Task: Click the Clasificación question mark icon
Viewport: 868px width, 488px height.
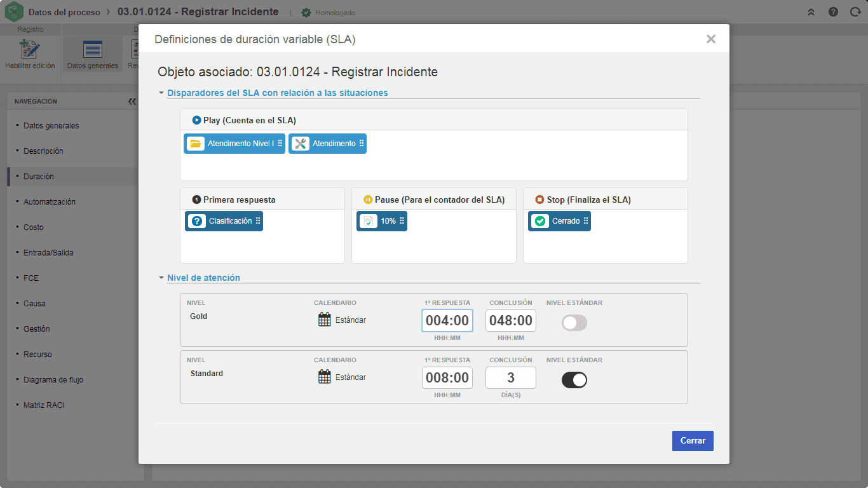Action: pyautogui.click(x=197, y=221)
